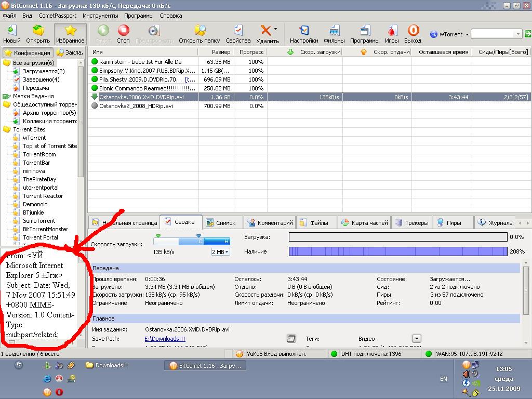Open the toolbar search box dropdown arrow

coord(518,34)
